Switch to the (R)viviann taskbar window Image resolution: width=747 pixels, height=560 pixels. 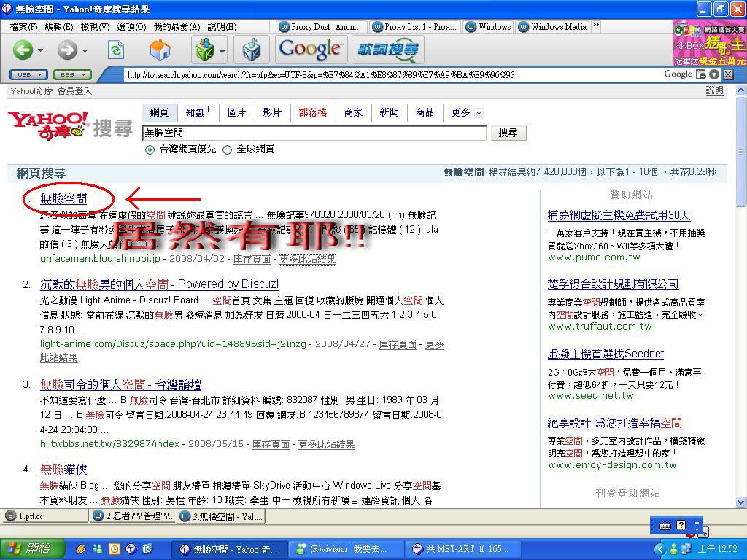tap(347, 549)
